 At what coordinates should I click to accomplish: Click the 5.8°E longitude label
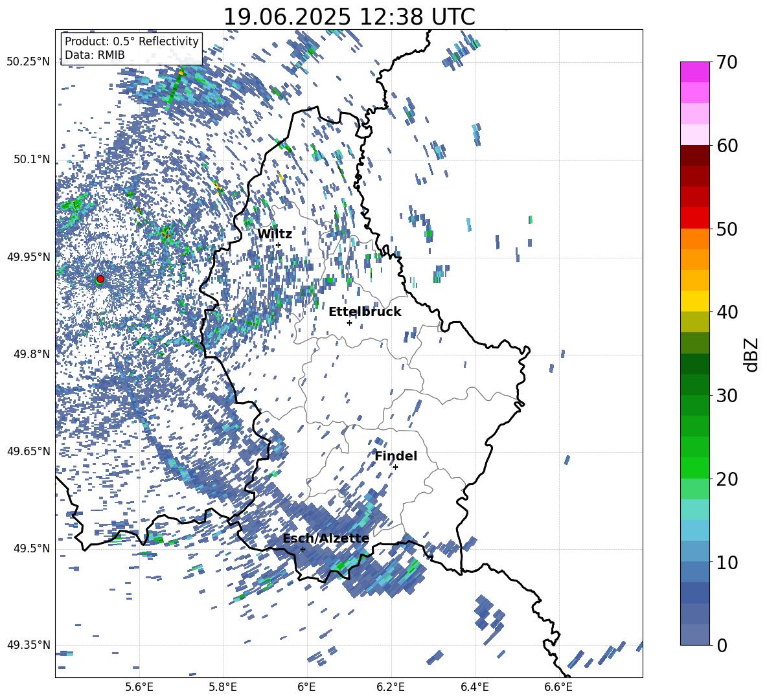point(223,687)
